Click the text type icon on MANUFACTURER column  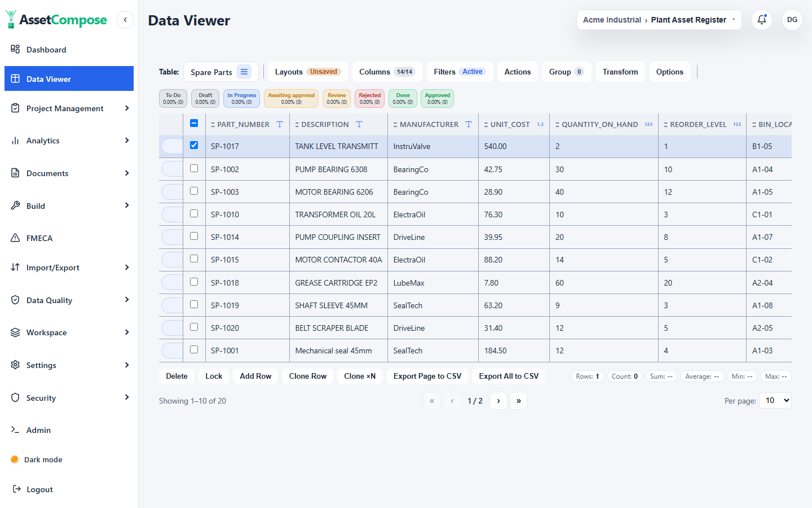point(469,124)
